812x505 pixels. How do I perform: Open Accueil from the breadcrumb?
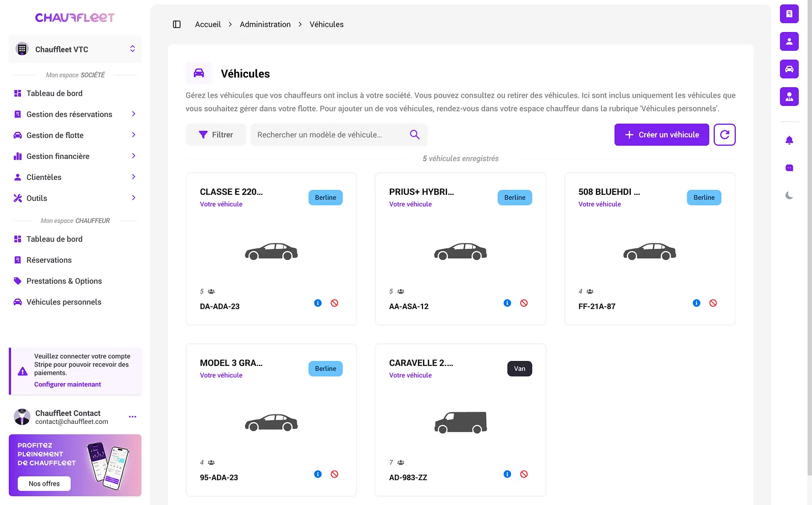(x=208, y=24)
